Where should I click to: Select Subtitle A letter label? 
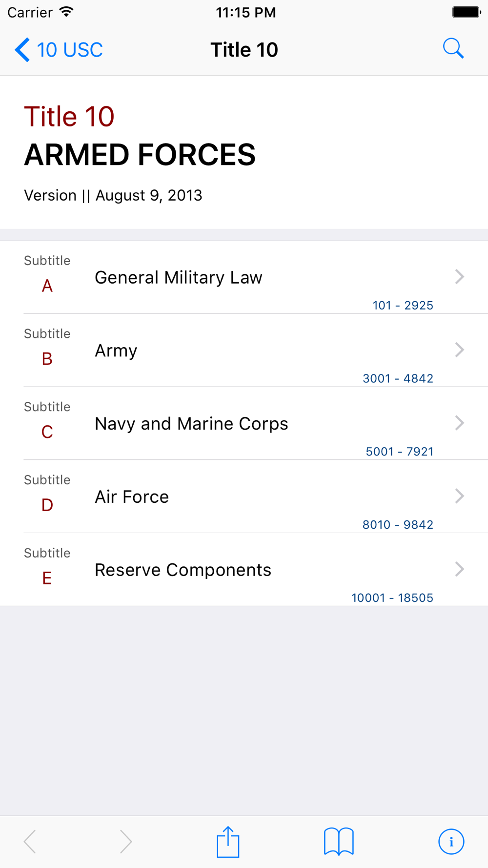pyautogui.click(x=47, y=286)
